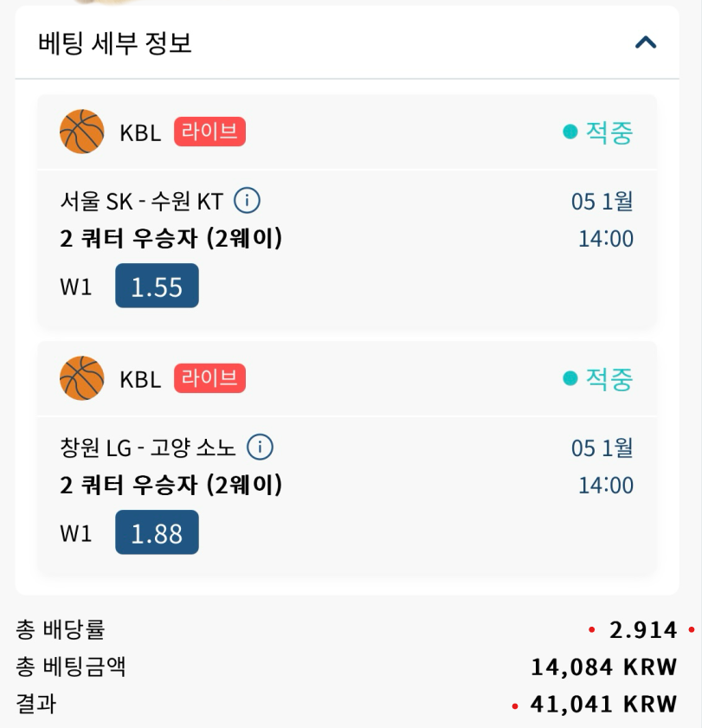Click the total bet amount 14,084 KRW
Screen dimensions: 702x728
coord(604,667)
